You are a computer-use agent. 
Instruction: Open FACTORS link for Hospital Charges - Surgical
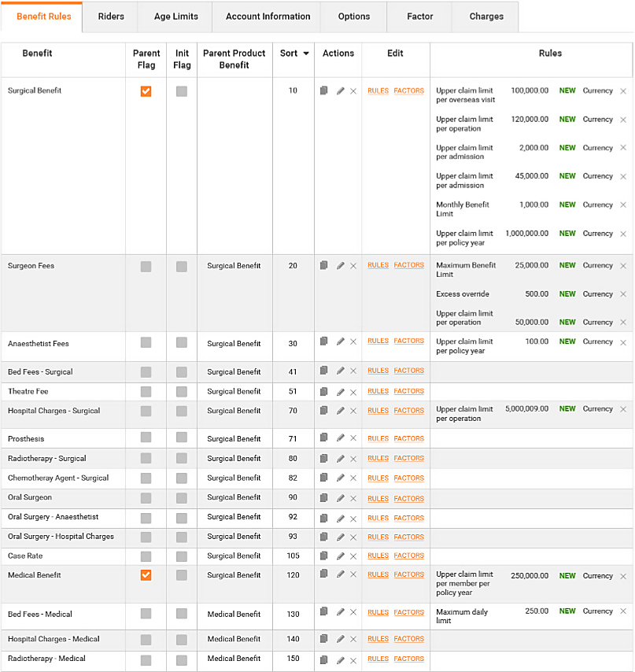click(408, 411)
